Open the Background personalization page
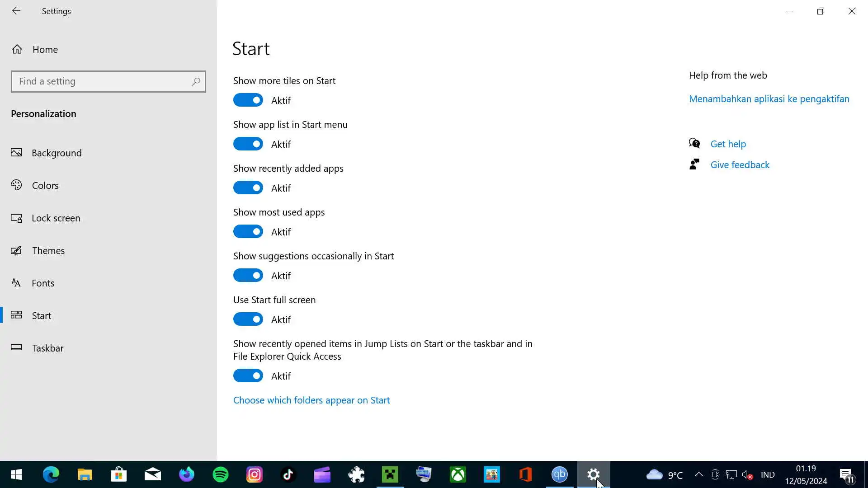The height and width of the screenshot is (488, 868). tap(57, 153)
